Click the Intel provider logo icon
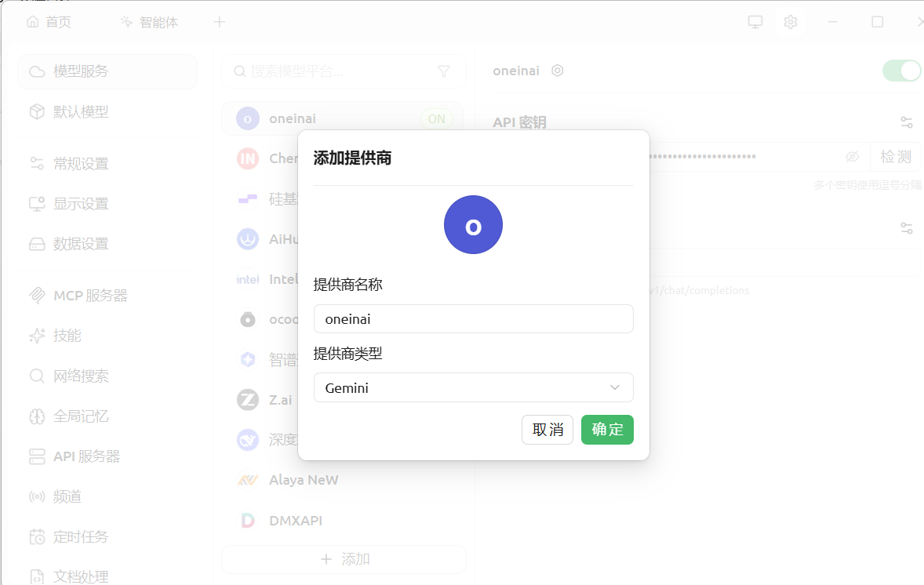 click(x=248, y=279)
